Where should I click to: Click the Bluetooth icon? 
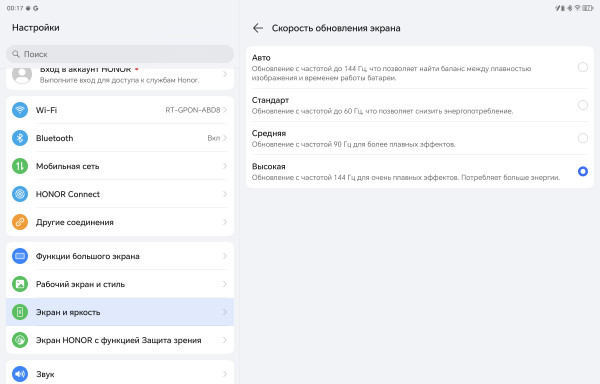point(20,138)
